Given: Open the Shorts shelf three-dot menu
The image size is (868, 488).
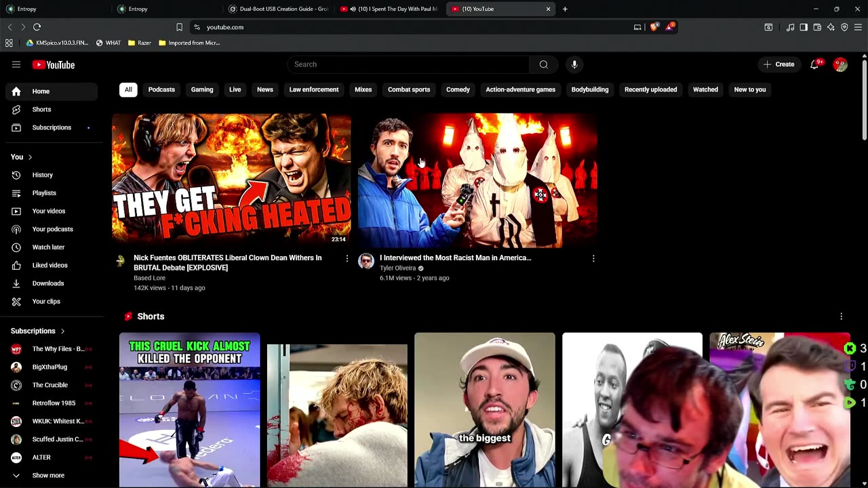Looking at the screenshot, I should pos(841,317).
